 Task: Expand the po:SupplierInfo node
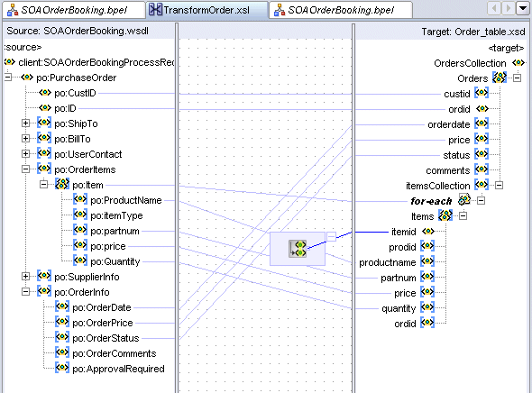coord(25,277)
